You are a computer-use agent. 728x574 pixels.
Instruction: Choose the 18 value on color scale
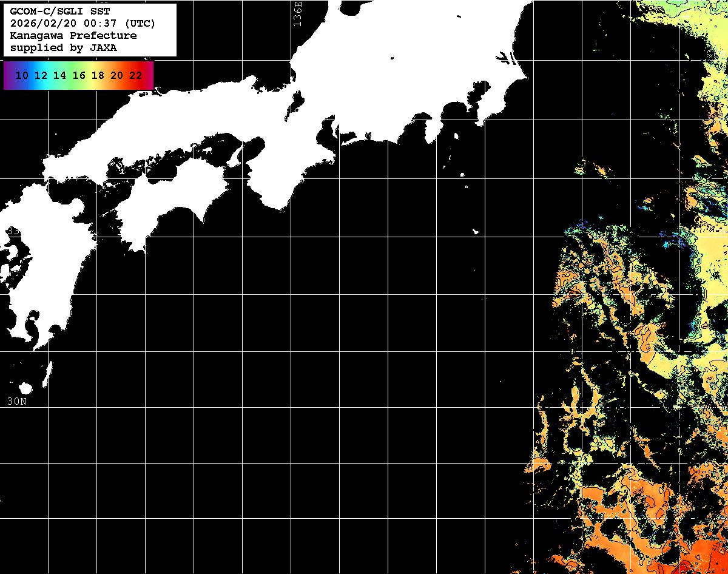pos(98,76)
